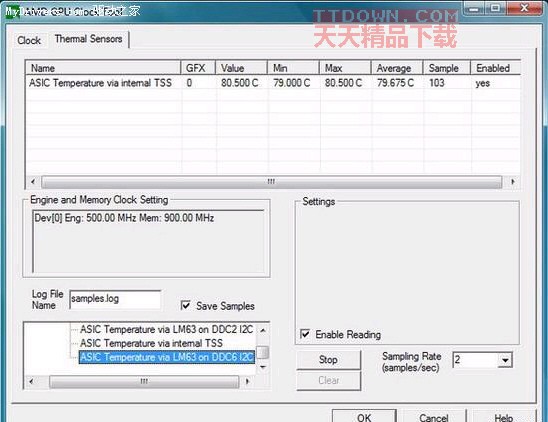The width and height of the screenshot is (548, 422).
Task: Click the sample count 103 cell
Action: click(437, 83)
